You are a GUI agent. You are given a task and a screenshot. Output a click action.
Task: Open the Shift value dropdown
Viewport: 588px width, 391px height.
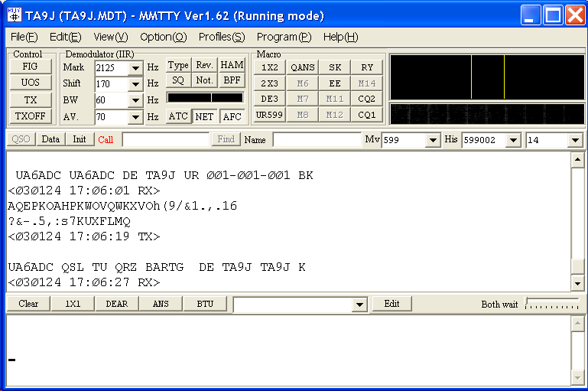coord(135,84)
